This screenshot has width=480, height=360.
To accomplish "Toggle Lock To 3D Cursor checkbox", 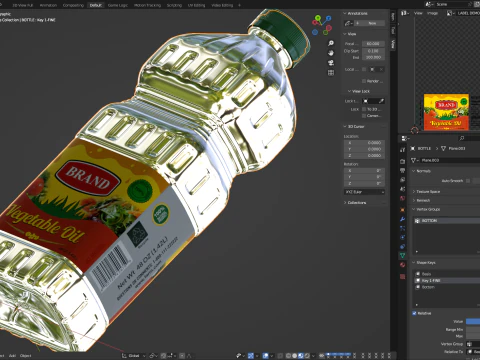I will (364, 109).
